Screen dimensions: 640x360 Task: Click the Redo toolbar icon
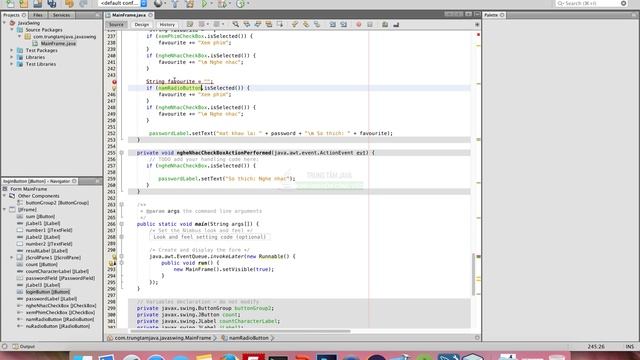(83, 4)
